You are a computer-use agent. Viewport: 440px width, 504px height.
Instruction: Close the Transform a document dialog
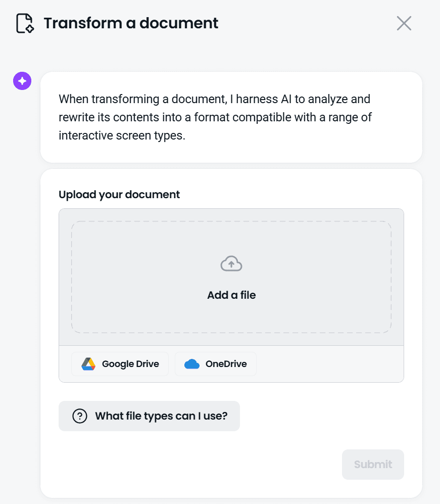404,23
